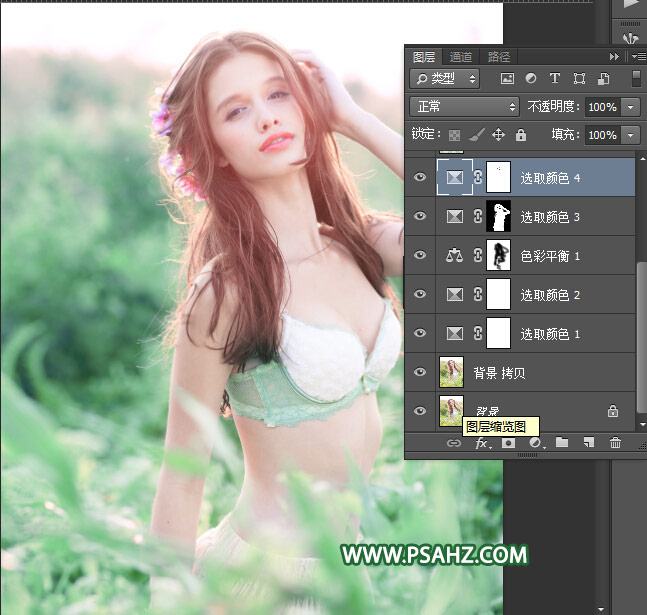Hide the 背景 拷贝 layer
The image size is (647, 615).
pos(420,373)
